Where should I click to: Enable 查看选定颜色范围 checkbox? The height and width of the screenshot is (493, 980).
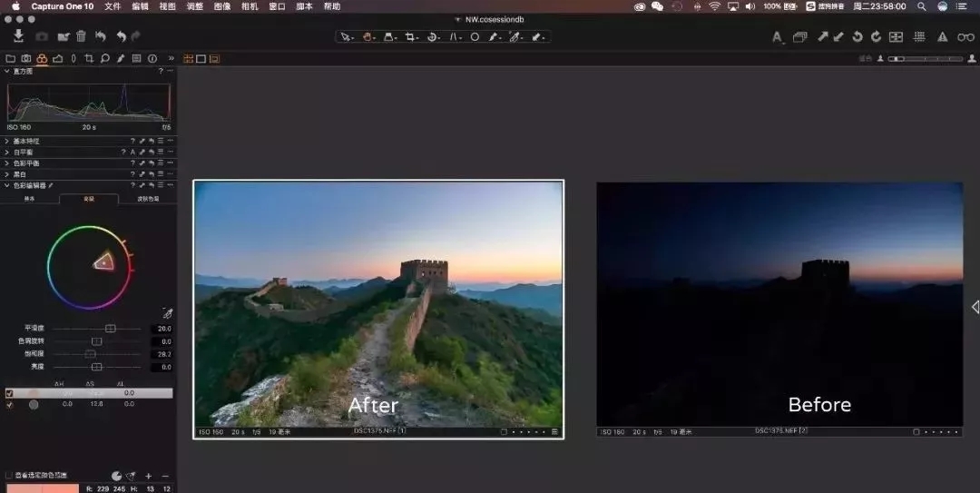9,475
